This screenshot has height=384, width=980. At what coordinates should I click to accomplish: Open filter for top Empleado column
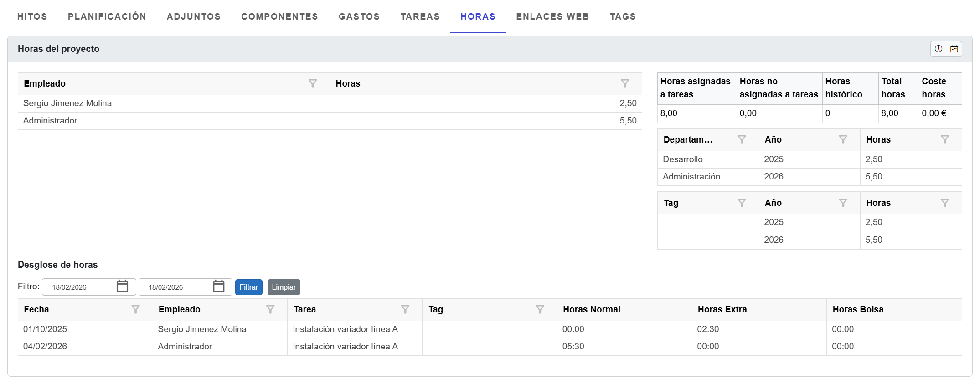pos(312,84)
